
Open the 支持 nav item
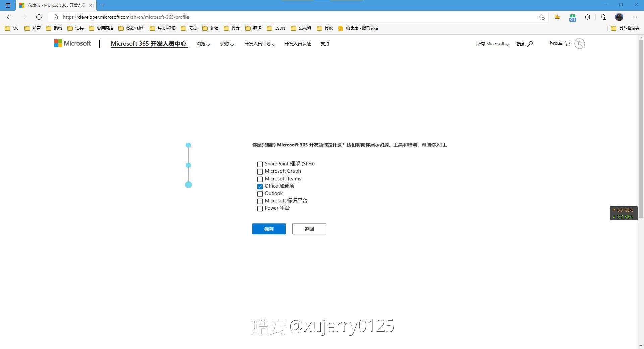click(x=325, y=44)
